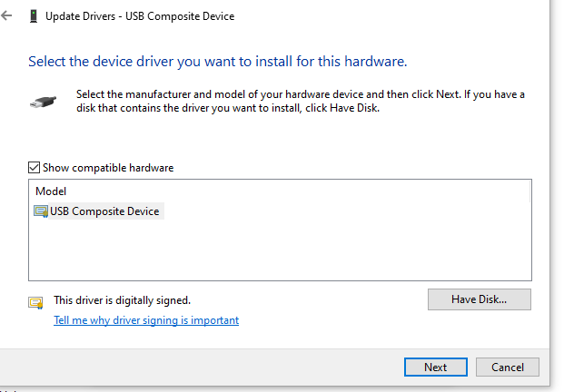
Task: Open "Tell me why driver signing is important"
Action: [x=146, y=320]
